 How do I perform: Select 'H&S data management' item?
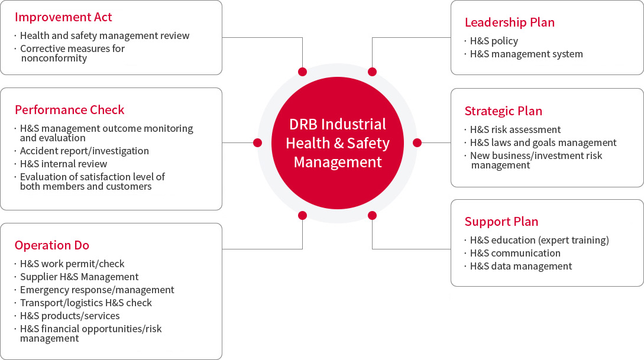coord(521,267)
